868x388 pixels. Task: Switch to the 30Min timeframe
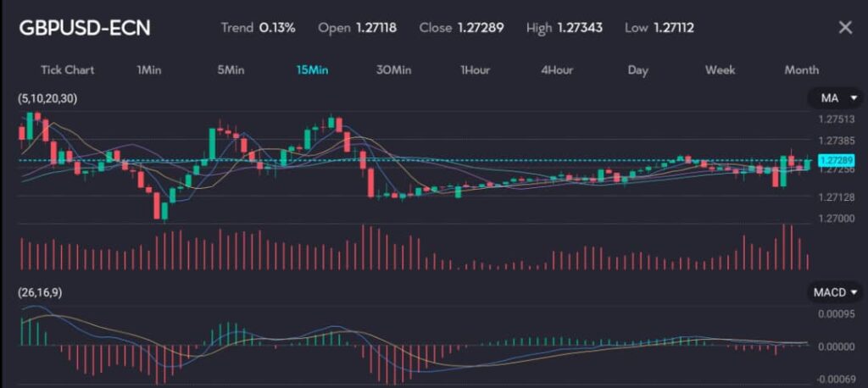[393, 69]
